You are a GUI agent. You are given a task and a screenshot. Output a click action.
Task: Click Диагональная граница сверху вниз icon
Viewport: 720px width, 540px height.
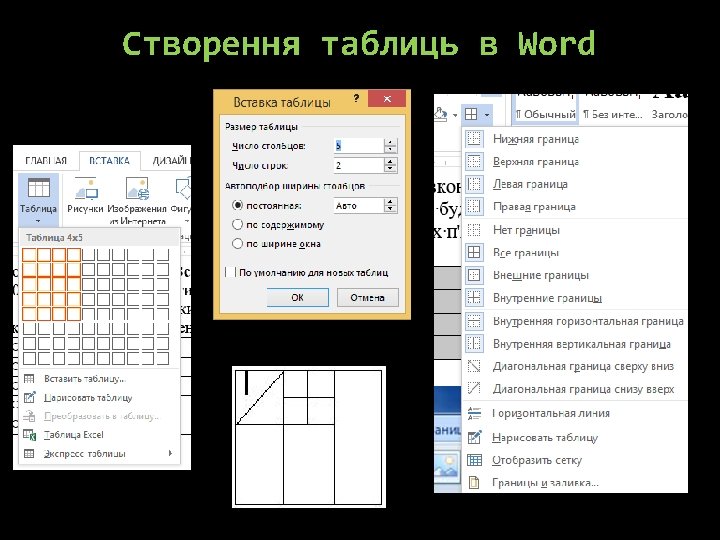click(474, 366)
